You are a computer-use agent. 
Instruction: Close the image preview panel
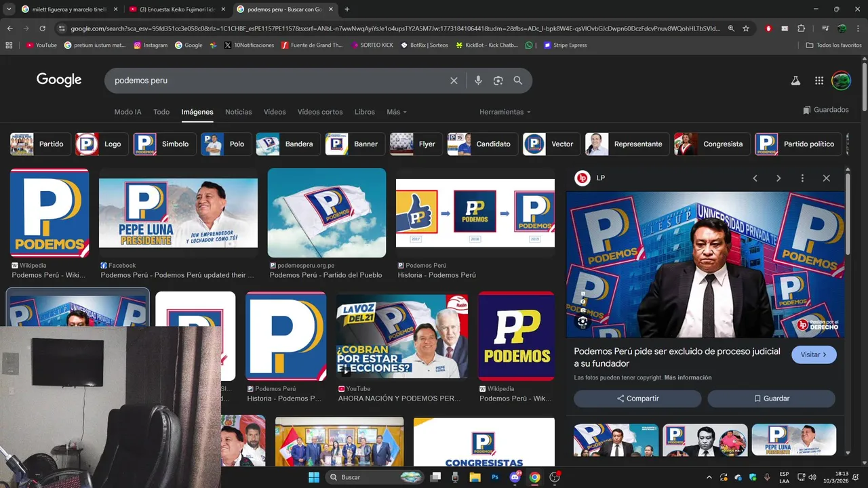click(826, 178)
